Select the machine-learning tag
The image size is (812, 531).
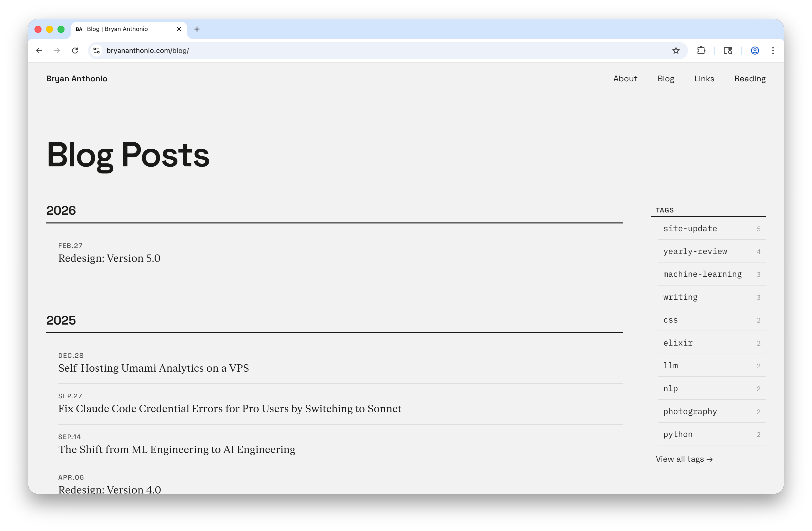tap(702, 274)
